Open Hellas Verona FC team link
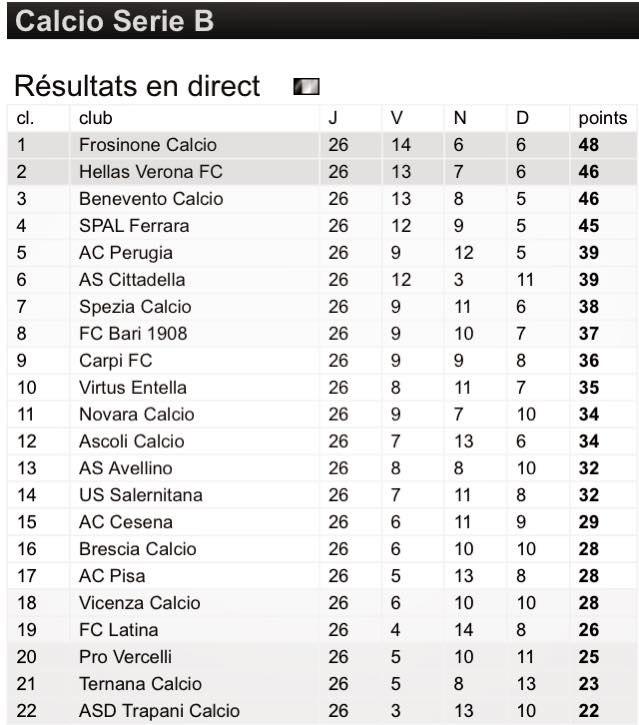639x725 pixels. (x=151, y=172)
